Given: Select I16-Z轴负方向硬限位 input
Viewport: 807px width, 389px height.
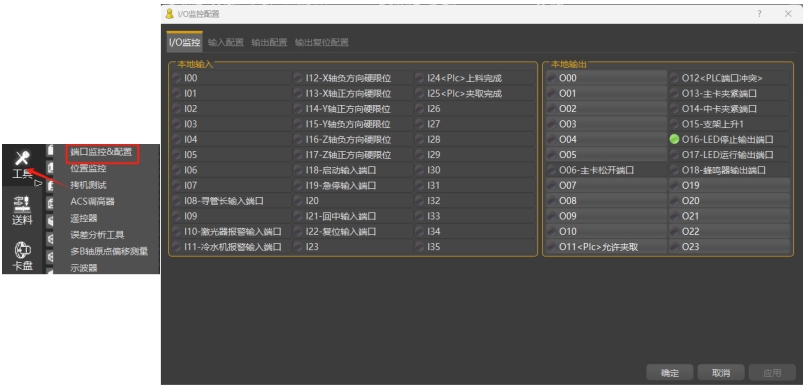Looking at the screenshot, I should (x=353, y=139).
